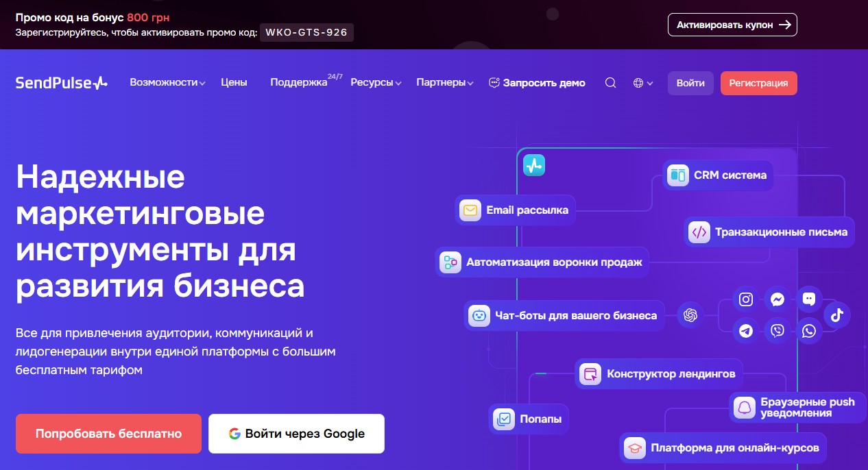Click Активировать купон button
Image resolution: width=868 pixels, height=470 pixels.
click(x=732, y=25)
